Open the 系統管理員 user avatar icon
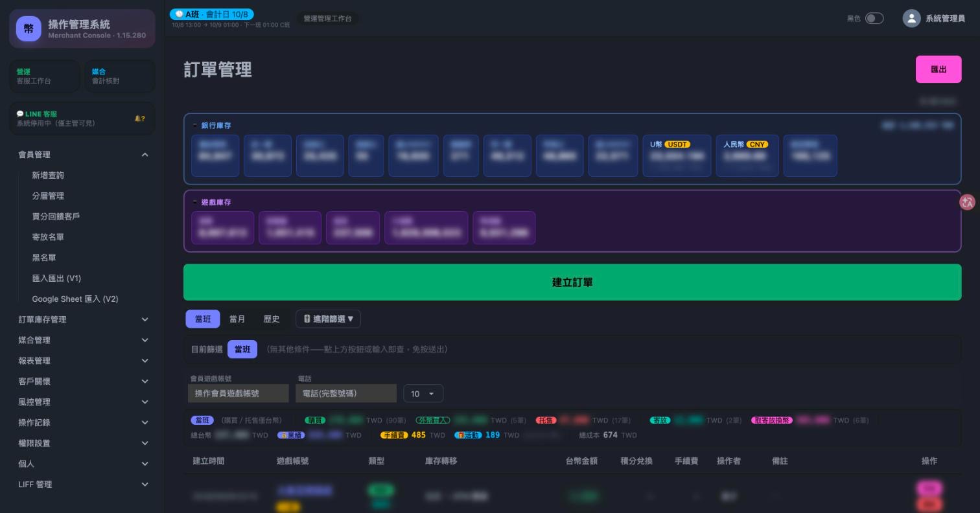Image resolution: width=980 pixels, height=513 pixels. tap(911, 18)
